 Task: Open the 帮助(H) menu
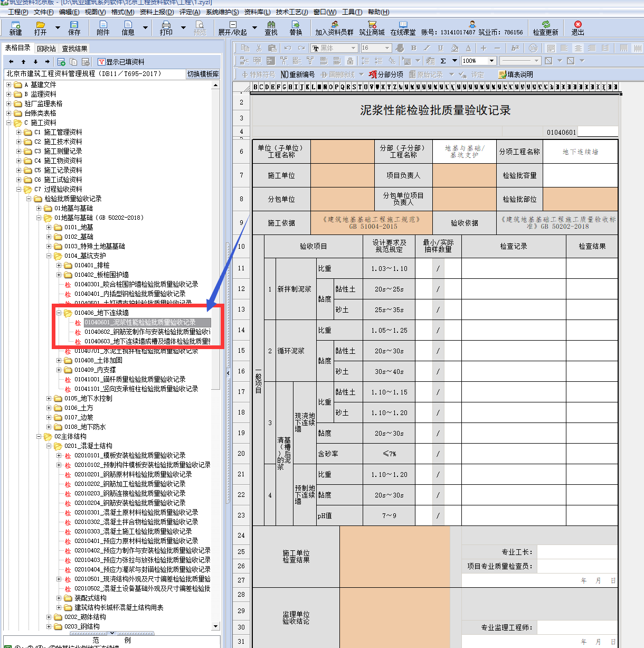378,12
